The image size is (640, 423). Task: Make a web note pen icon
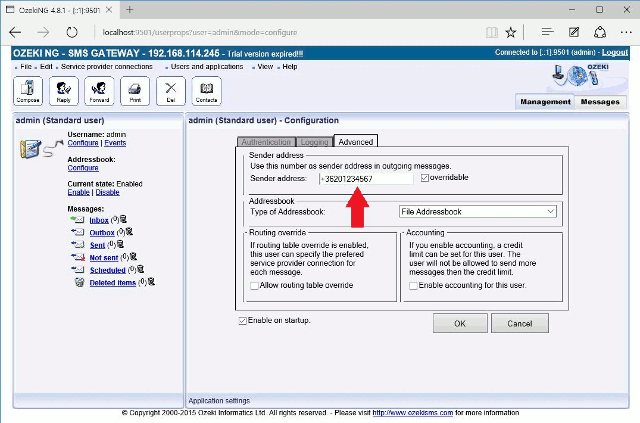(x=574, y=32)
